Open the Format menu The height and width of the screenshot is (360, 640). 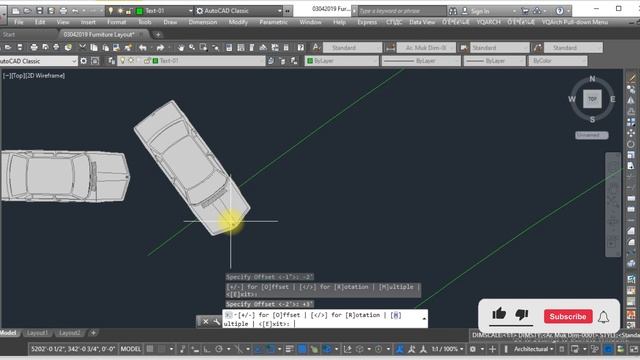click(117, 22)
